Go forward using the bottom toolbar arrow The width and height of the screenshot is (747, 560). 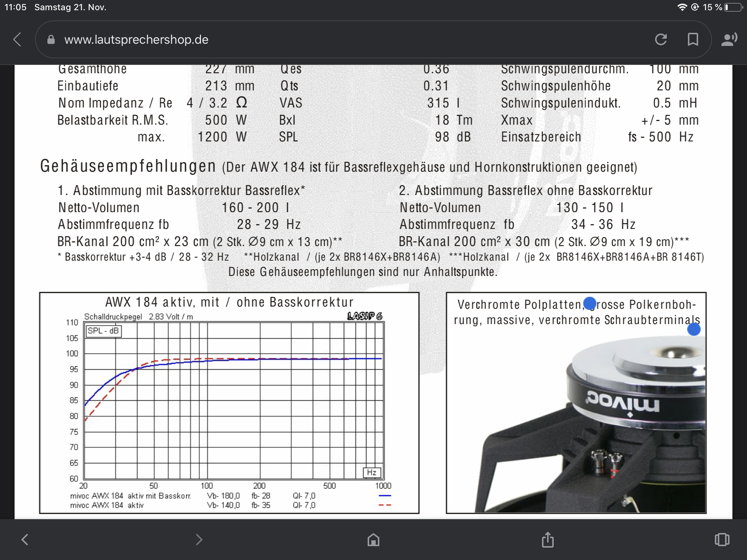tap(199, 540)
